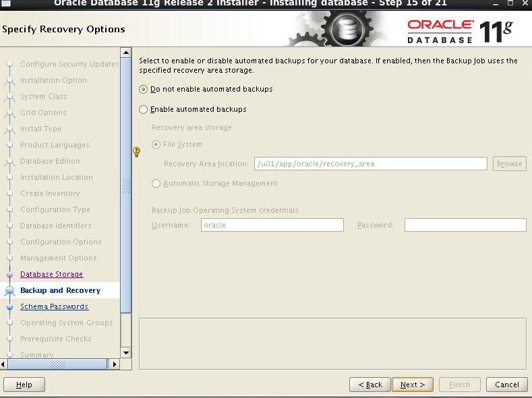The height and width of the screenshot is (398, 532).
Task: Click the window menu icon in title bar
Action: (x=6, y=3)
